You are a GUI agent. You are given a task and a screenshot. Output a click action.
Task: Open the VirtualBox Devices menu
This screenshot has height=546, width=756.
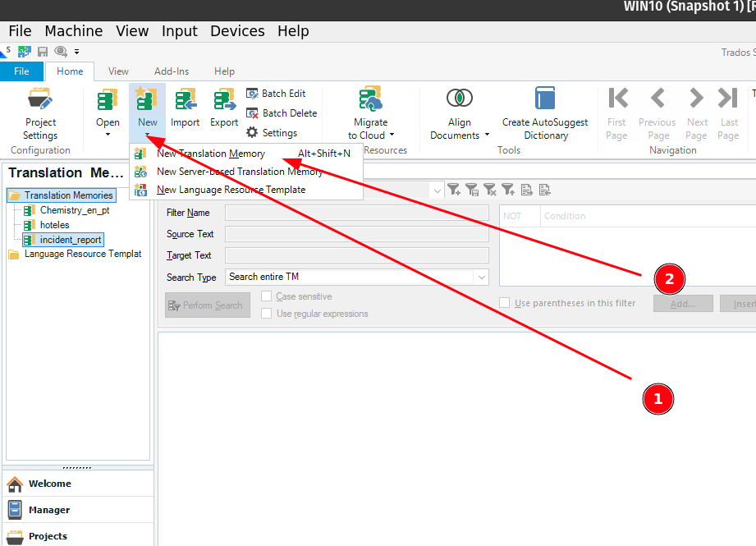pyautogui.click(x=237, y=31)
